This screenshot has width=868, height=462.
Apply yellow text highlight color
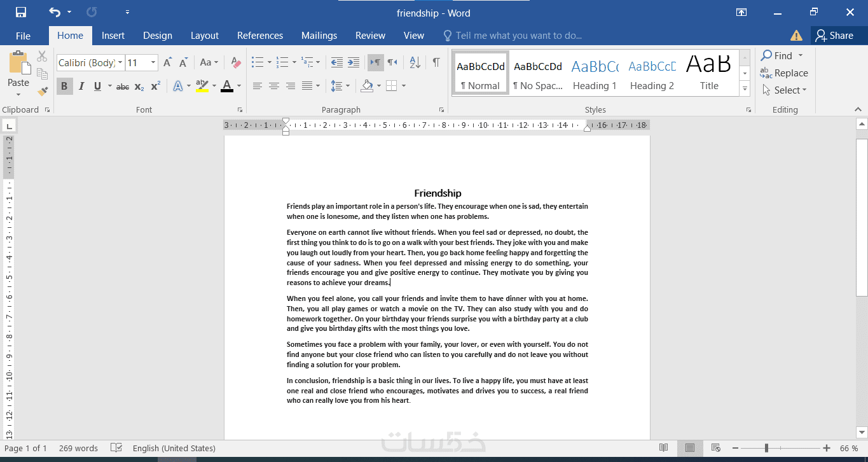coord(202,86)
